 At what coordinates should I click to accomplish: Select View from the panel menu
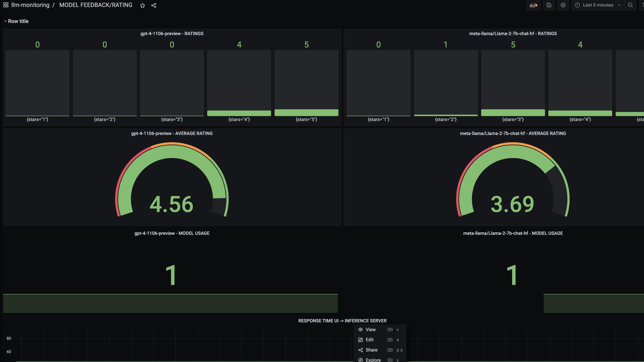370,330
